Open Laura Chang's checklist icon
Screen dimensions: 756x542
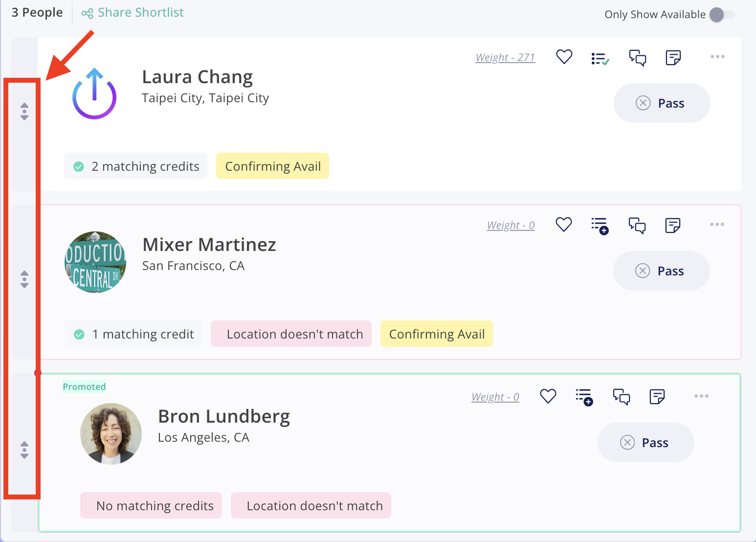pyautogui.click(x=600, y=59)
